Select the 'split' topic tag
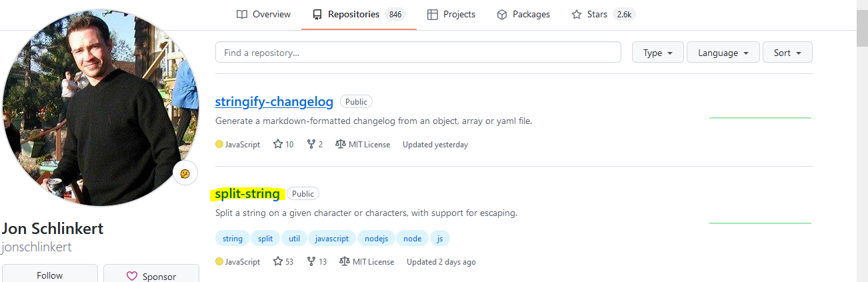This screenshot has height=282, width=868. 265,239
